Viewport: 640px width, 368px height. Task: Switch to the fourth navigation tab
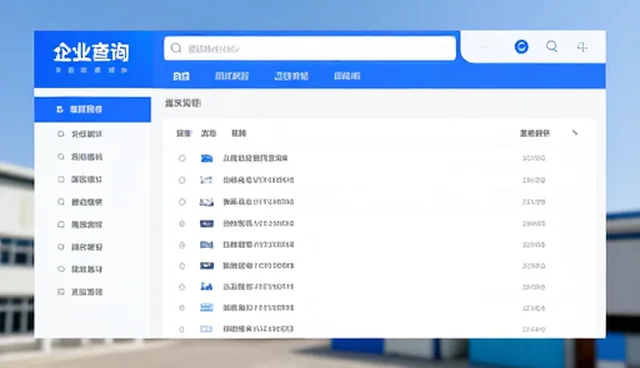tap(347, 76)
